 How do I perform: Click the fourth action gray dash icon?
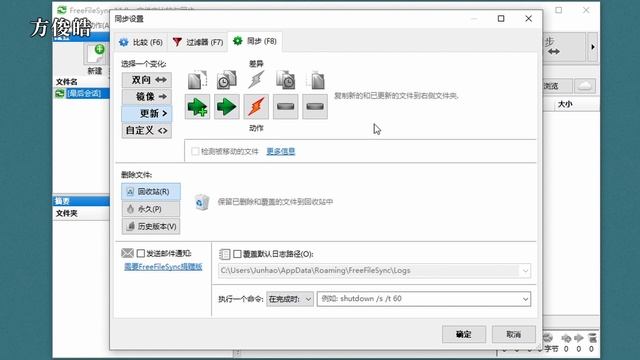point(286,107)
